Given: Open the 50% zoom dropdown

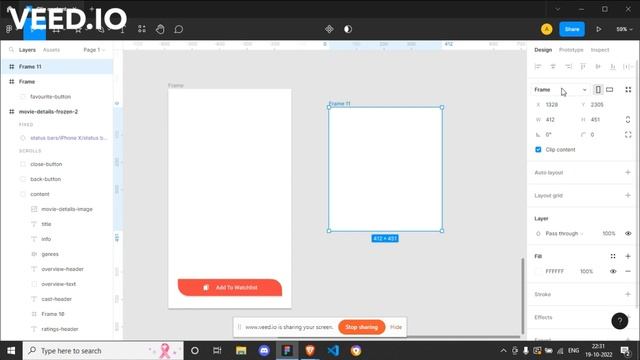Looking at the screenshot, I should point(624,29).
